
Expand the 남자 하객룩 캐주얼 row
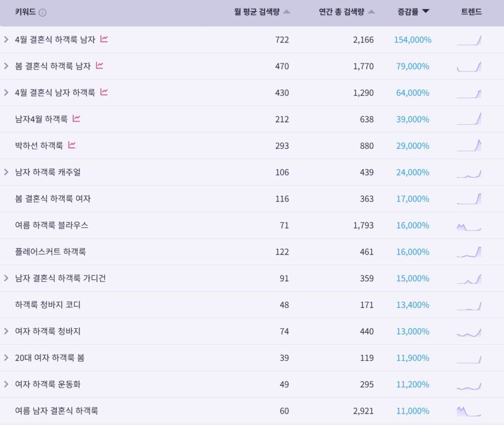pos(6,172)
